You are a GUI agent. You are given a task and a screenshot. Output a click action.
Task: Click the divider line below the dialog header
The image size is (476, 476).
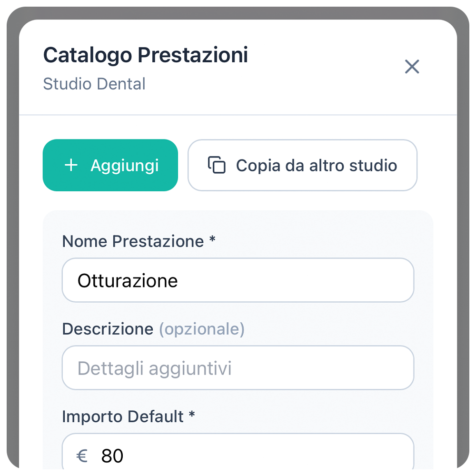(x=238, y=115)
